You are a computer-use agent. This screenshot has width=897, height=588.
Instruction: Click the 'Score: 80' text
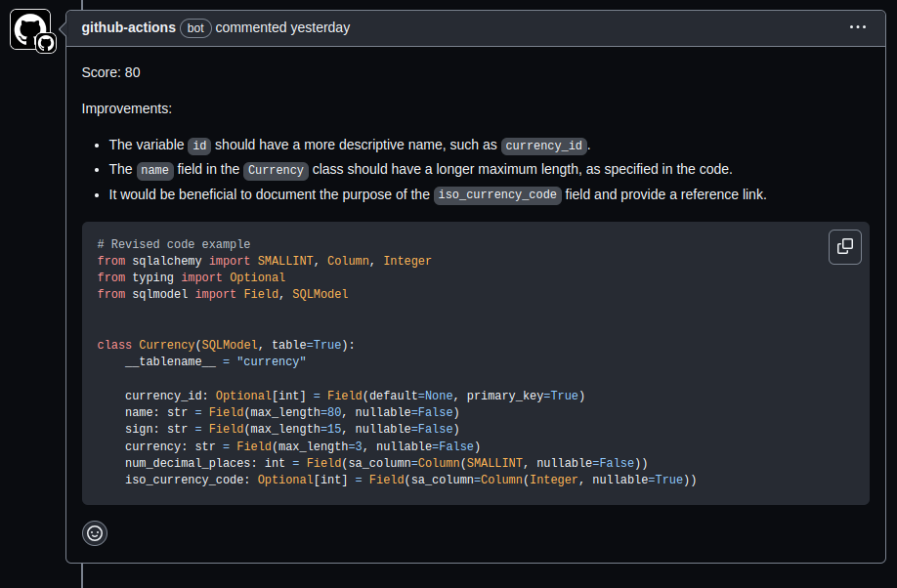coord(111,72)
